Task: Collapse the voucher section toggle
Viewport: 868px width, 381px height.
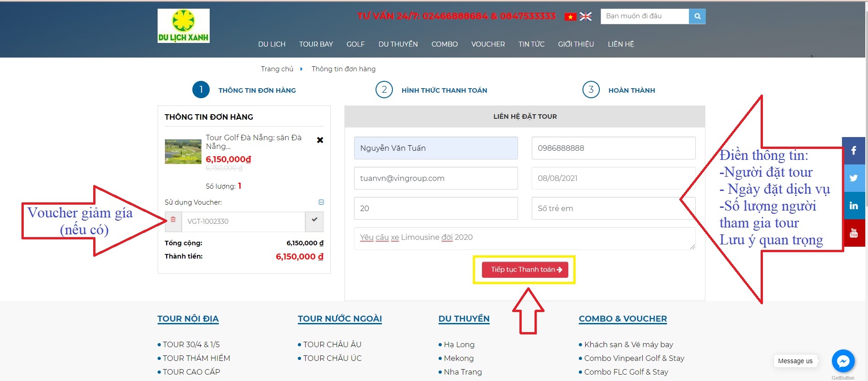Action: pyautogui.click(x=321, y=202)
